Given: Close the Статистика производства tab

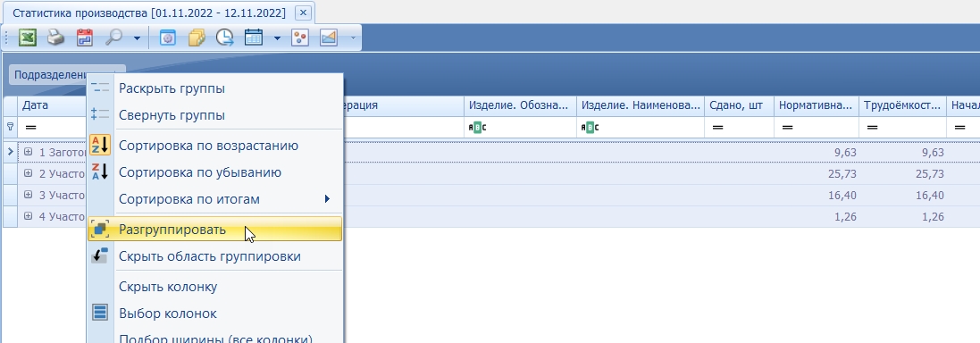Looking at the screenshot, I should click(x=303, y=13).
